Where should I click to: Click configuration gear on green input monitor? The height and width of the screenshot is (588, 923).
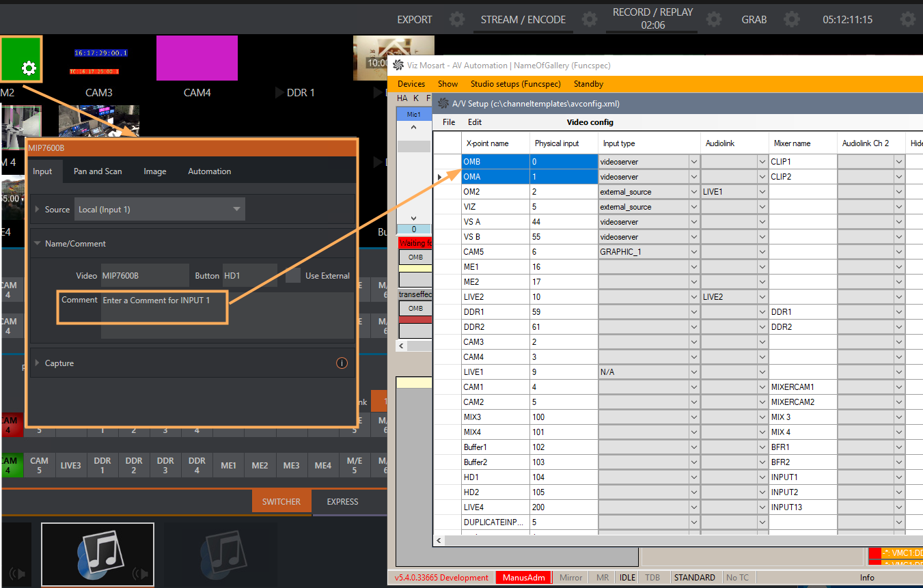tap(29, 68)
